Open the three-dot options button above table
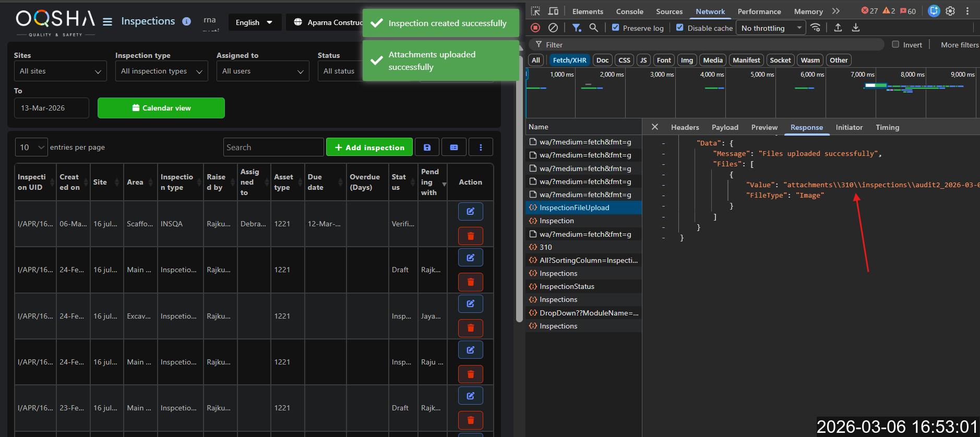Screen dimensions: 980x437 coord(481,148)
